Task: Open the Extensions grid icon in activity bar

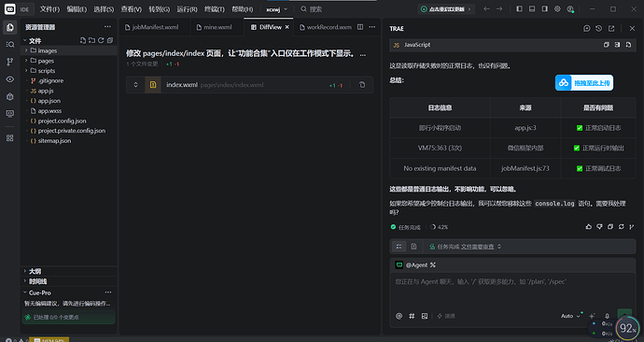Action: pyautogui.click(x=10, y=138)
